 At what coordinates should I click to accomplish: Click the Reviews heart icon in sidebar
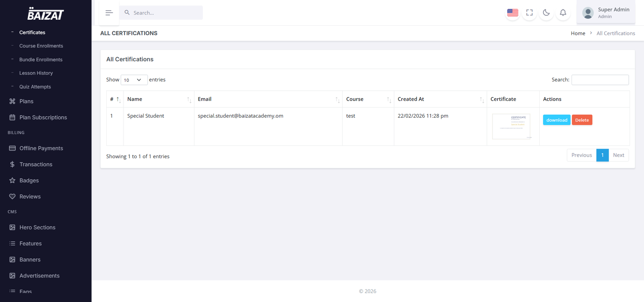[x=12, y=197]
